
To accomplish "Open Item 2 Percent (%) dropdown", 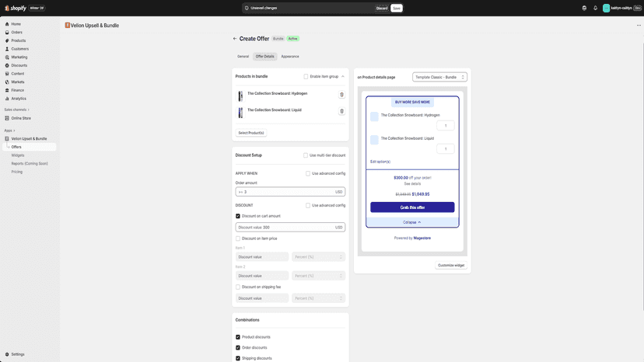I will 318,276.
